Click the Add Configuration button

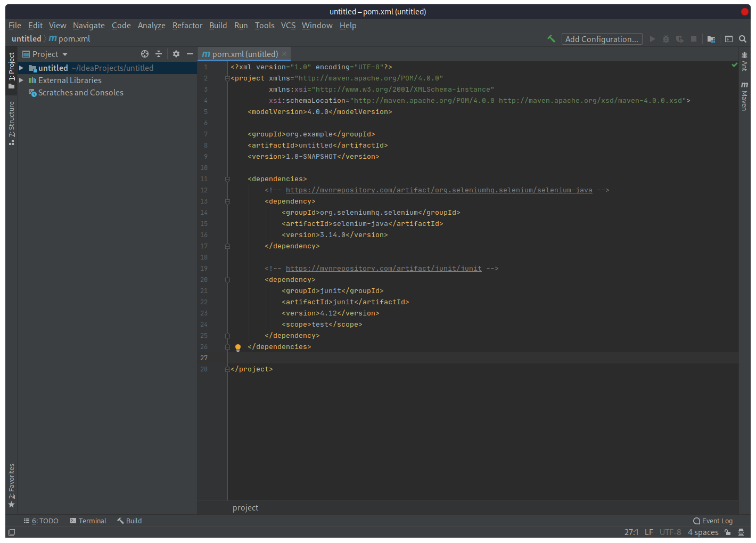click(602, 39)
